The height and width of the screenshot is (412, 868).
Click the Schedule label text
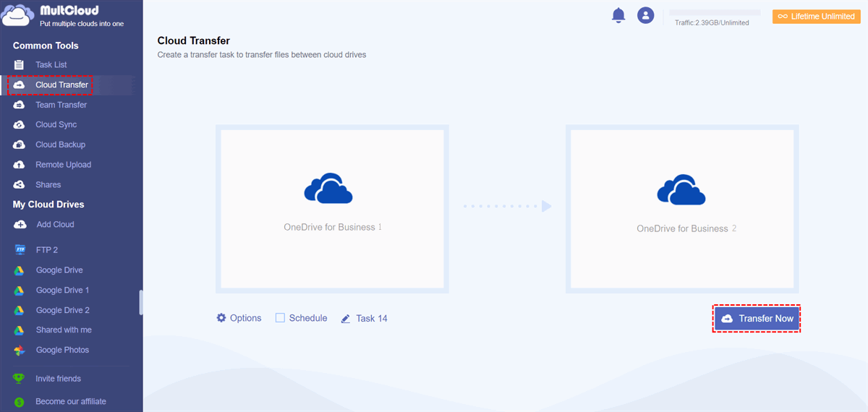point(308,318)
